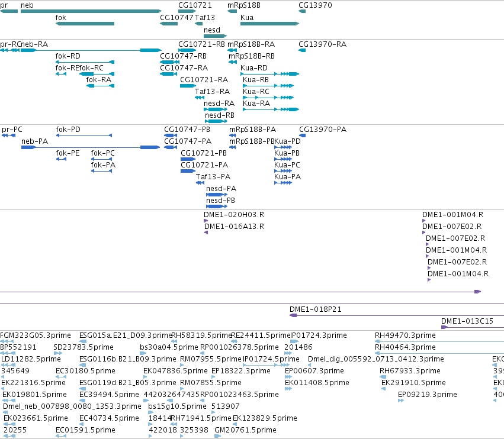The image size is (504, 439).
Task: Open EST label 'EK123829.5prime'
Action: [265, 418]
